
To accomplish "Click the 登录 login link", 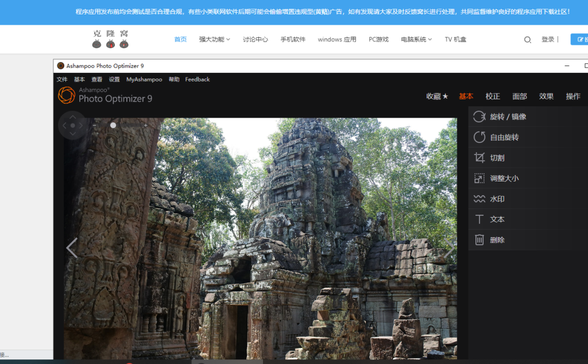I will coord(548,40).
